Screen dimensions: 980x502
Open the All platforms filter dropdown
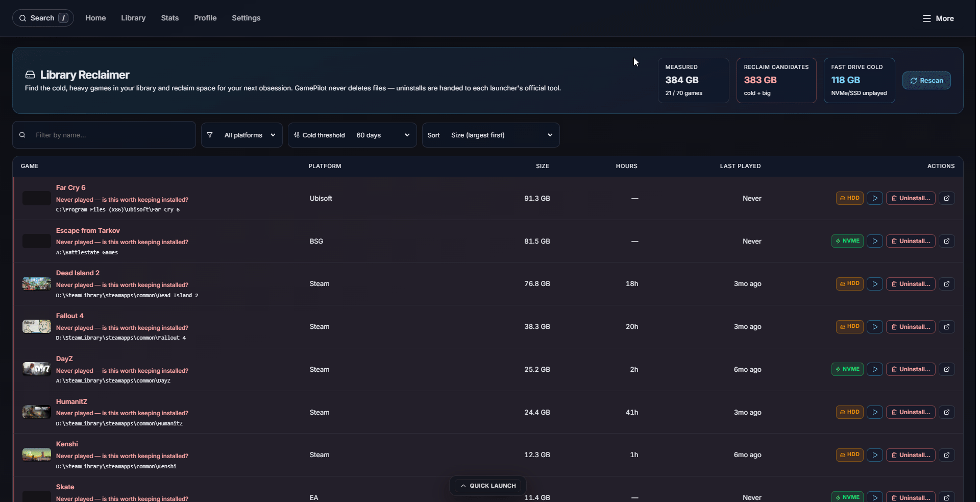pyautogui.click(x=242, y=135)
